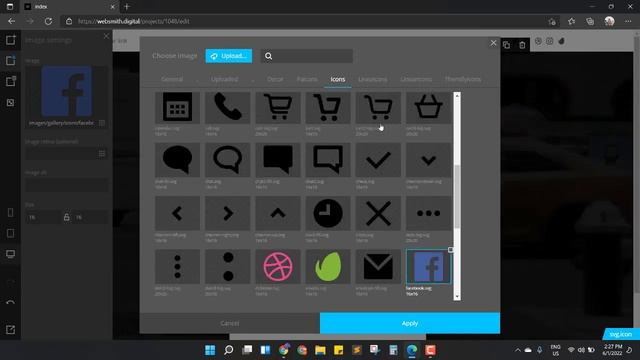Image resolution: width=640 pixels, height=360 pixels.
Task: Switch to the General tab
Action: (x=172, y=79)
